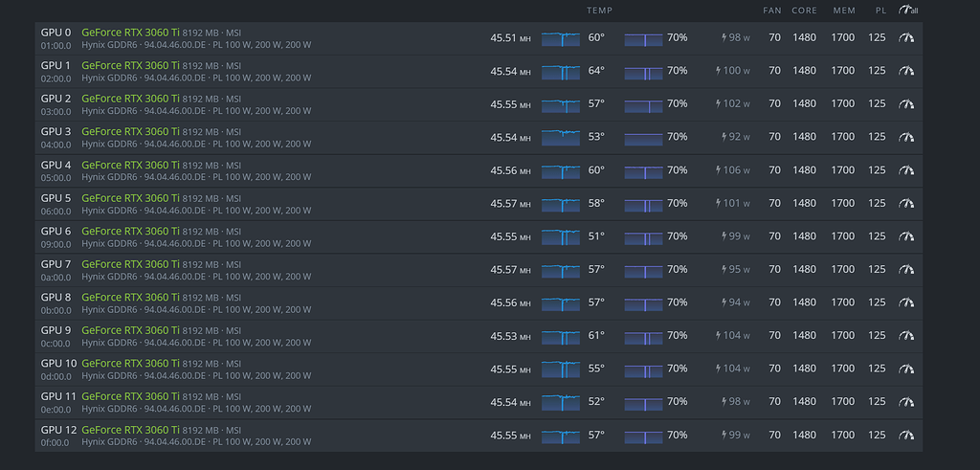This screenshot has height=470, width=980.
Task: Click GPU 4 hashrate 45.56 MH
Action: click(x=510, y=170)
